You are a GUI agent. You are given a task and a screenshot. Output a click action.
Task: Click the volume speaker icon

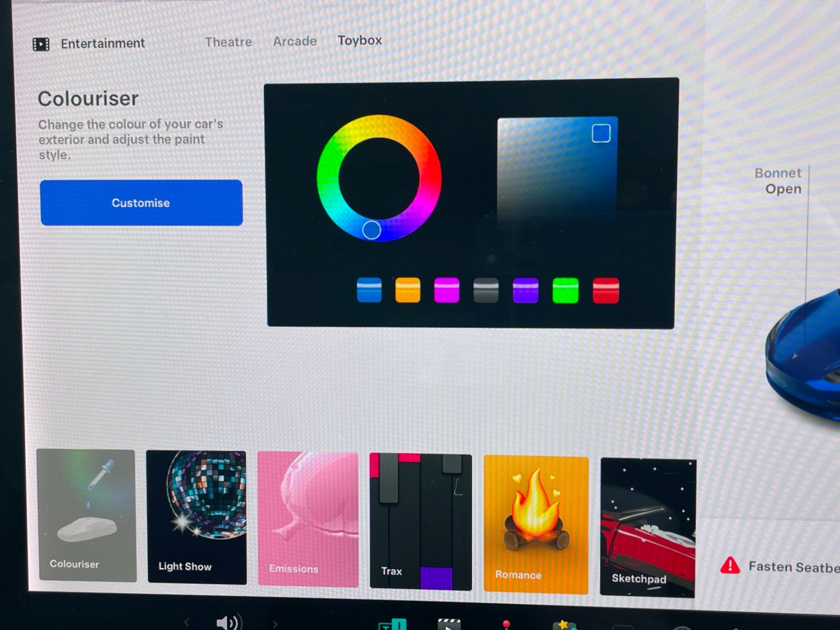coord(228,622)
